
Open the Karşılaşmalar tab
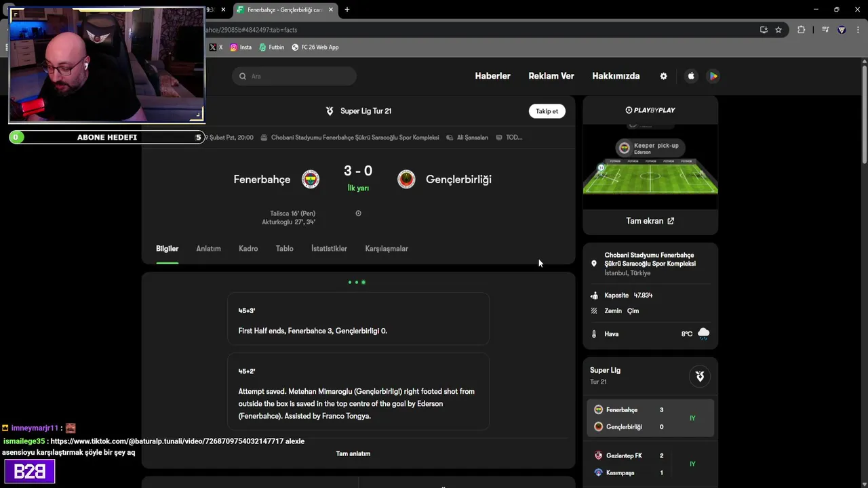point(387,249)
